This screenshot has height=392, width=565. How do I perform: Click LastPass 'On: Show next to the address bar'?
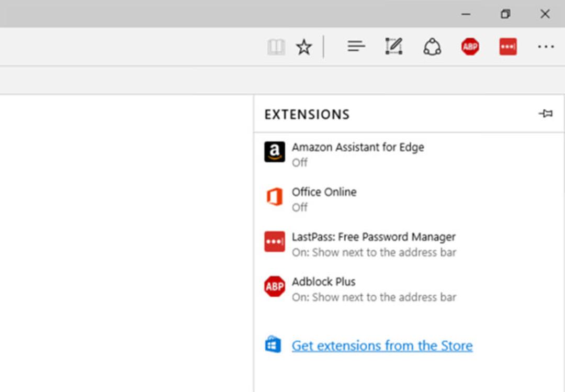374,252
